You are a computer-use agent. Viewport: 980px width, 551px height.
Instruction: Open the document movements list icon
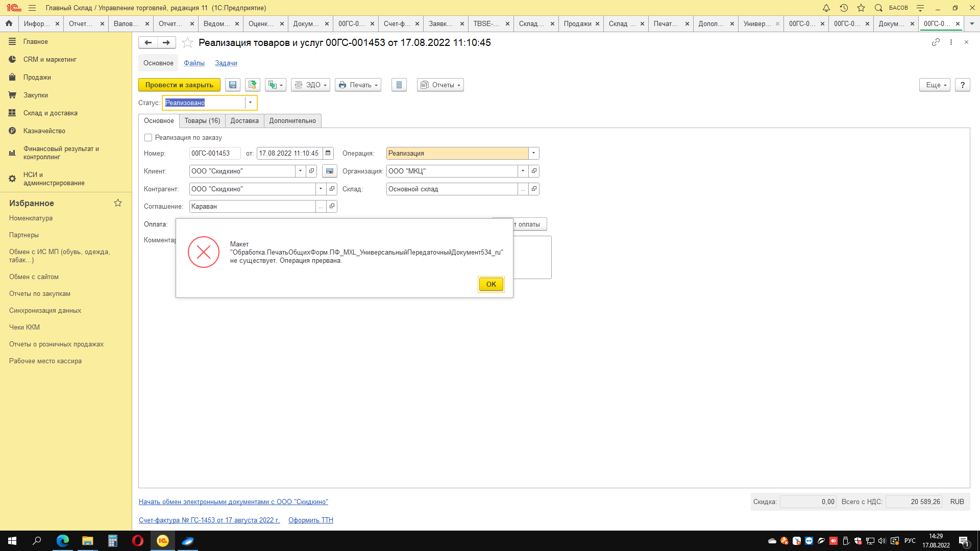point(399,85)
